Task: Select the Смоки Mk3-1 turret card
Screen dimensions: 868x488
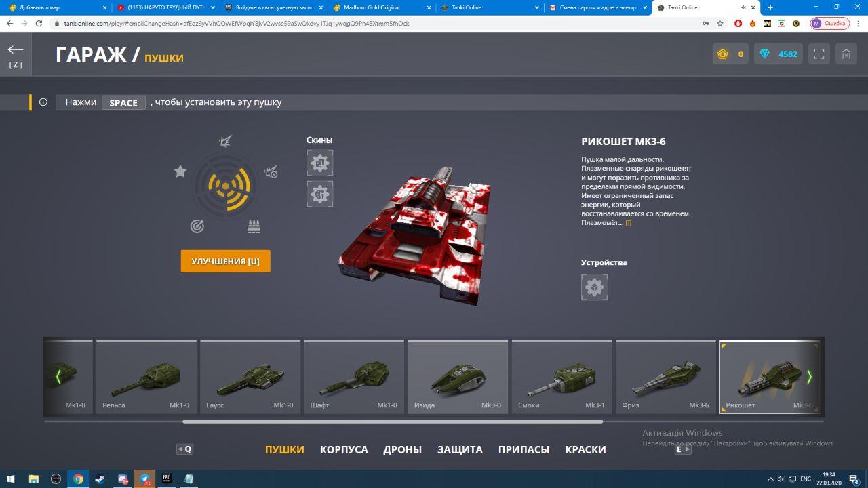Action: [561, 378]
